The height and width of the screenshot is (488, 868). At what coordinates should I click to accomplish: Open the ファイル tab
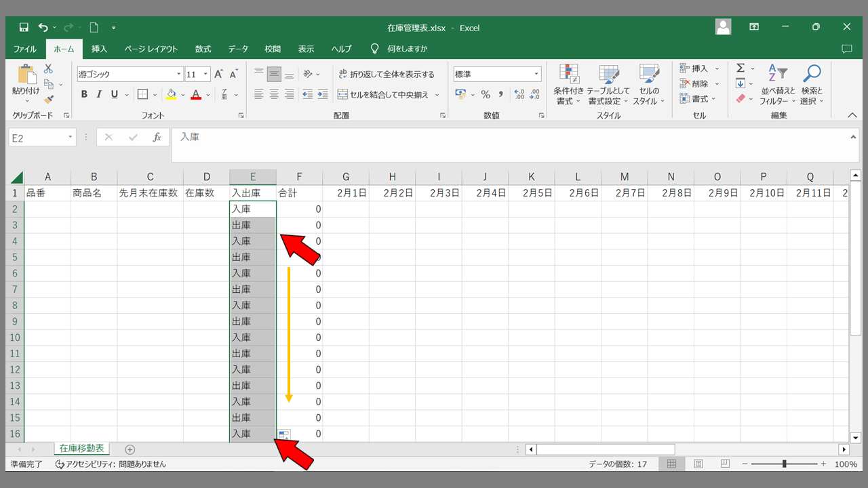pyautogui.click(x=25, y=49)
